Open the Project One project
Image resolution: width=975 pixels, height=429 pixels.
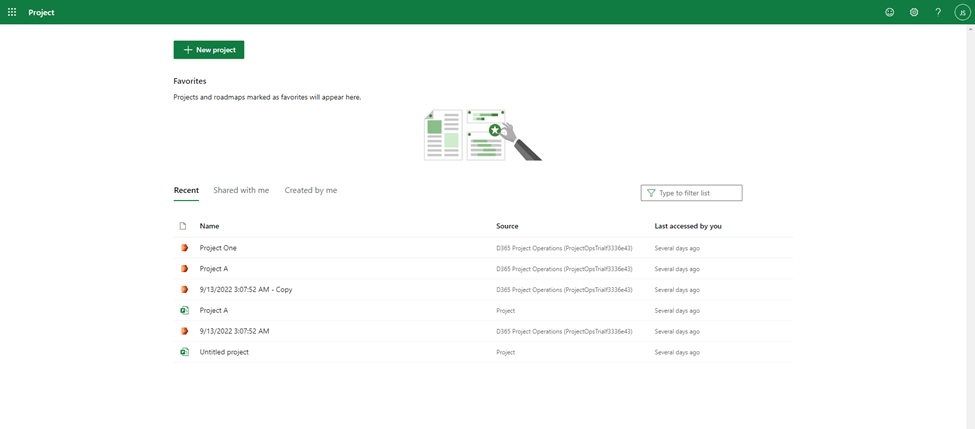(x=218, y=248)
